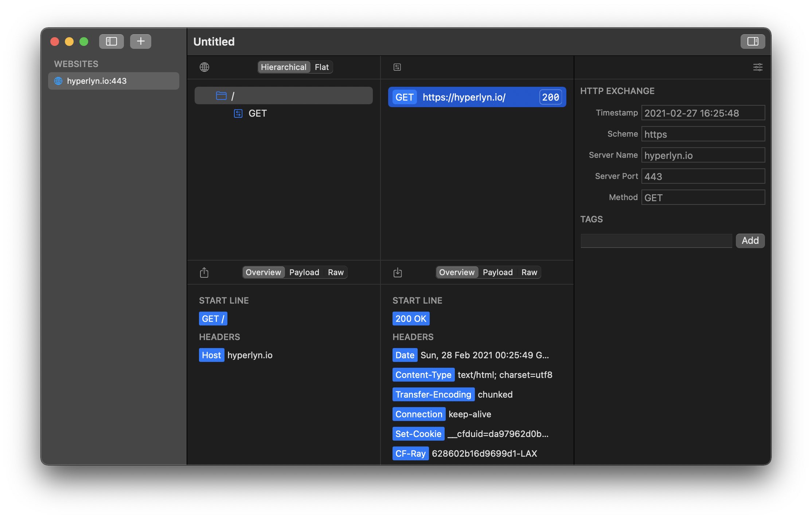812x519 pixels.
Task: Select hyperlyn.io:443 in Websites sidebar
Action: [113, 81]
